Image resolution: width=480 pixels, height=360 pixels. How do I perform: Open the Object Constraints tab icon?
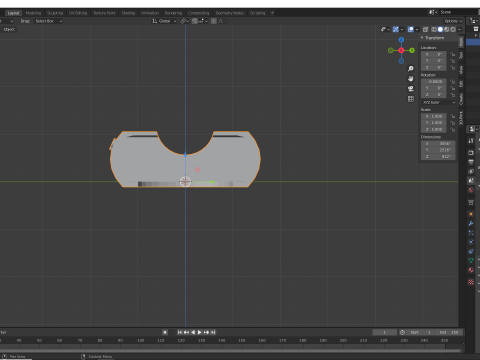point(471,251)
